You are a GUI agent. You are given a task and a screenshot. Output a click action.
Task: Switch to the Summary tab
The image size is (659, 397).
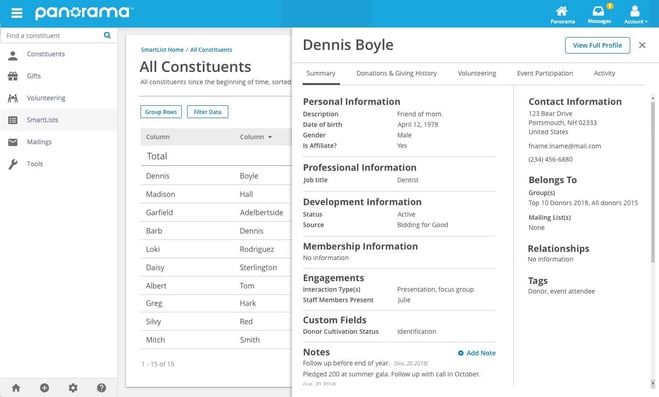point(321,74)
